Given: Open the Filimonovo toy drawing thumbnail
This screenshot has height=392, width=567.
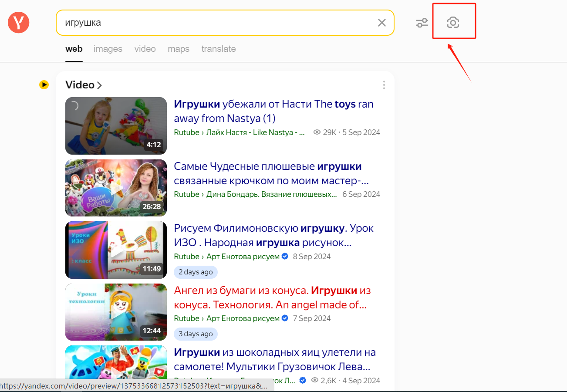Looking at the screenshot, I should [x=116, y=250].
